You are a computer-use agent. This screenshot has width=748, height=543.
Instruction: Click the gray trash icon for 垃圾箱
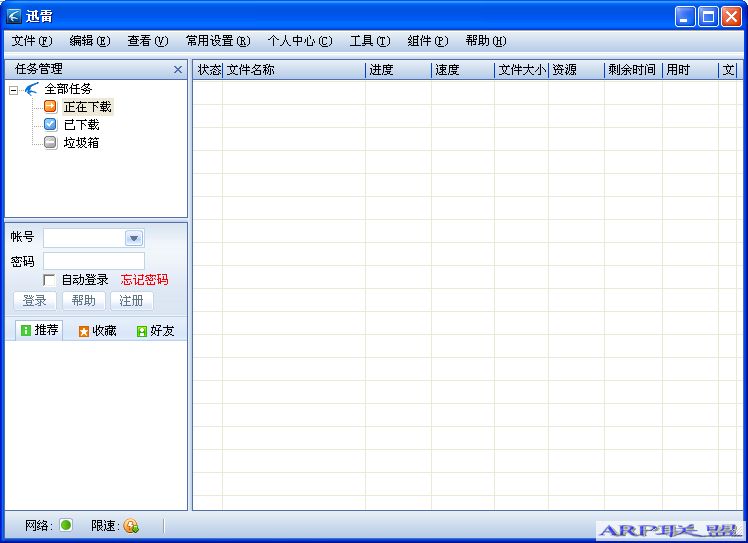[x=50, y=142]
